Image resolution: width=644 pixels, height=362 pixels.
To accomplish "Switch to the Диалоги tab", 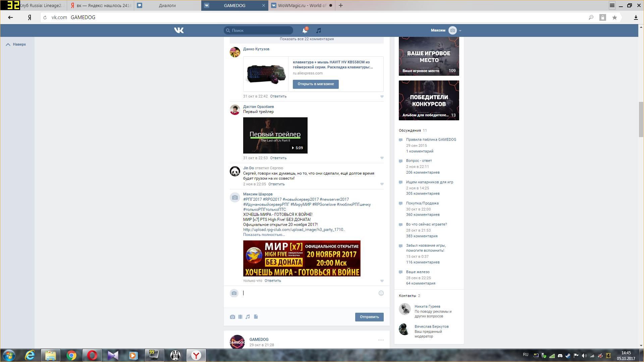I will point(167,5).
